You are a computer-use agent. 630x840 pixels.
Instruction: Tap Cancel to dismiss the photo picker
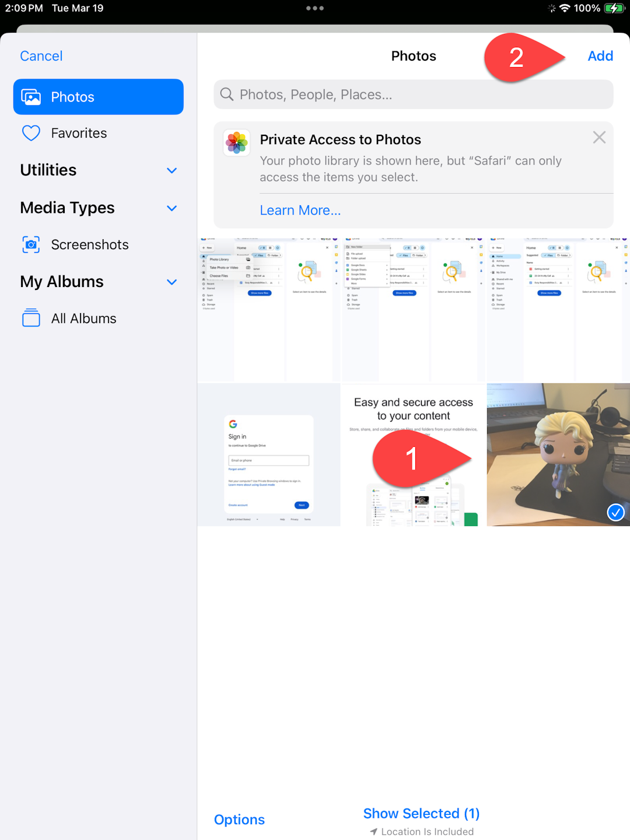tap(41, 56)
